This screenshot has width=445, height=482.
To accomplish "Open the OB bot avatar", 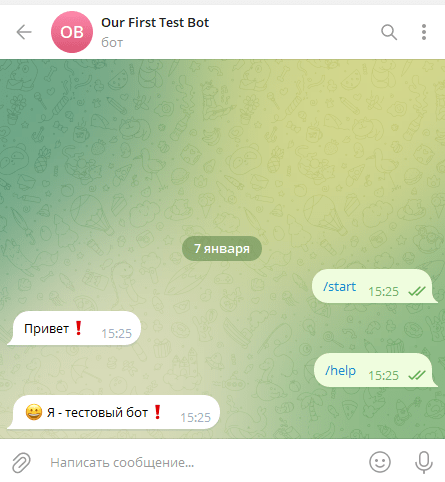I will (72, 32).
